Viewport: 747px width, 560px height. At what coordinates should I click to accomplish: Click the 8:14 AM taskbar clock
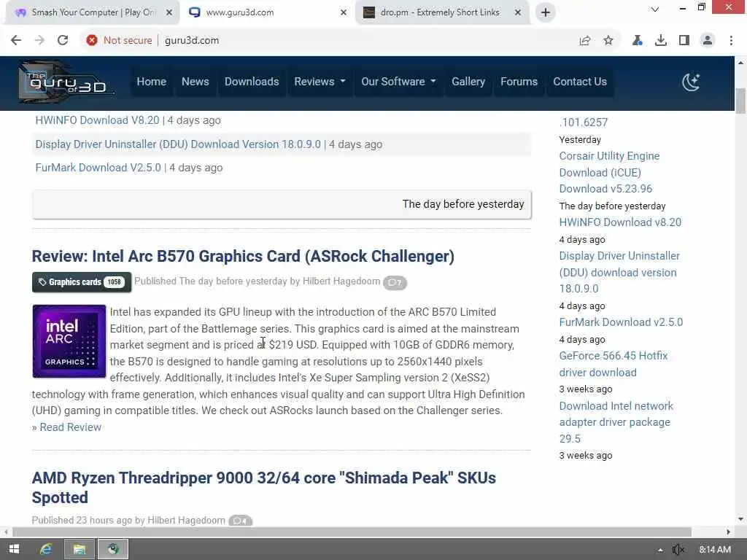pyautogui.click(x=715, y=550)
